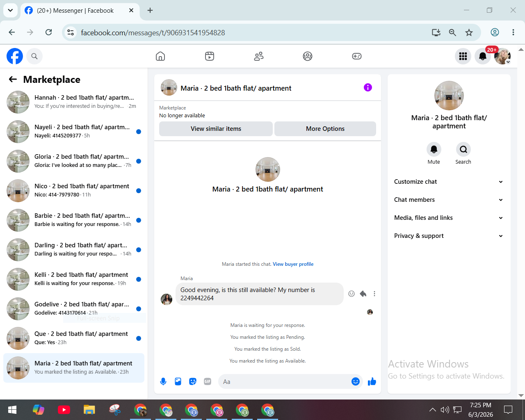Record a voice clip microphone icon
Image resolution: width=525 pixels, height=420 pixels.
click(x=163, y=382)
